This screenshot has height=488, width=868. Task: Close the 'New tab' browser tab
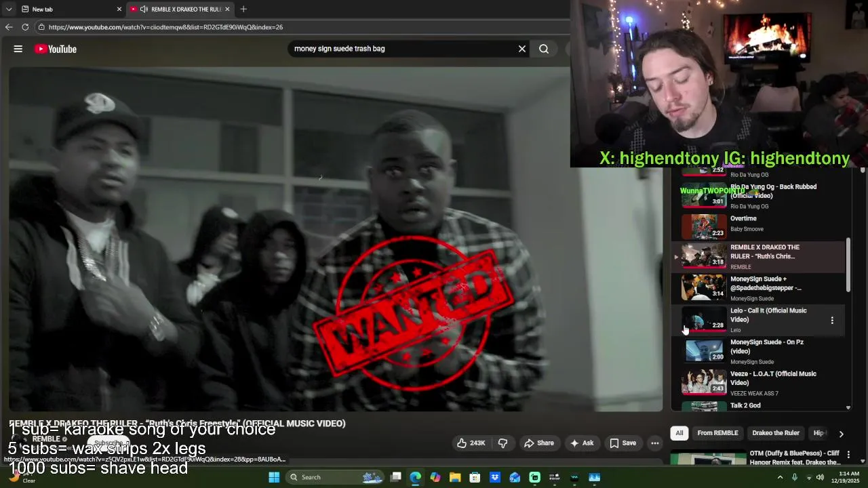(119, 9)
